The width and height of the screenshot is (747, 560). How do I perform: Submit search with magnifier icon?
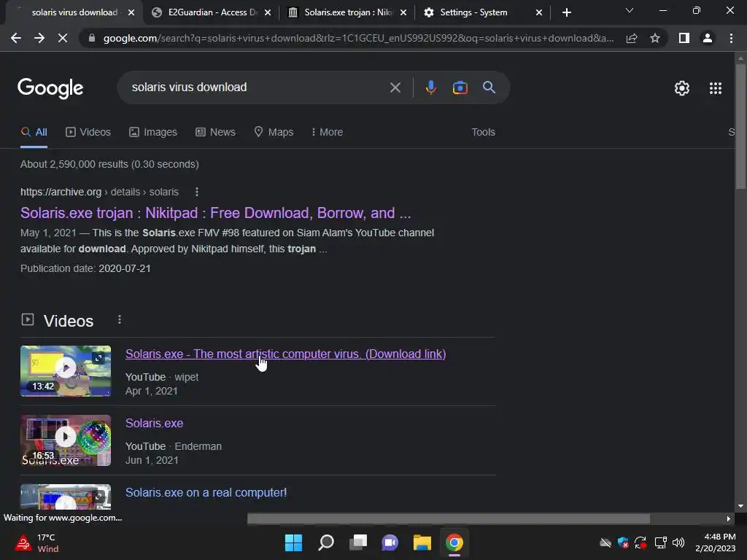(x=489, y=87)
